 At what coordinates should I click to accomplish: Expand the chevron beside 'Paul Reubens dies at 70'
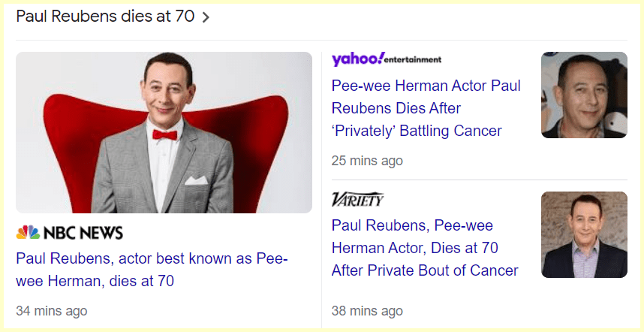pos(206,17)
